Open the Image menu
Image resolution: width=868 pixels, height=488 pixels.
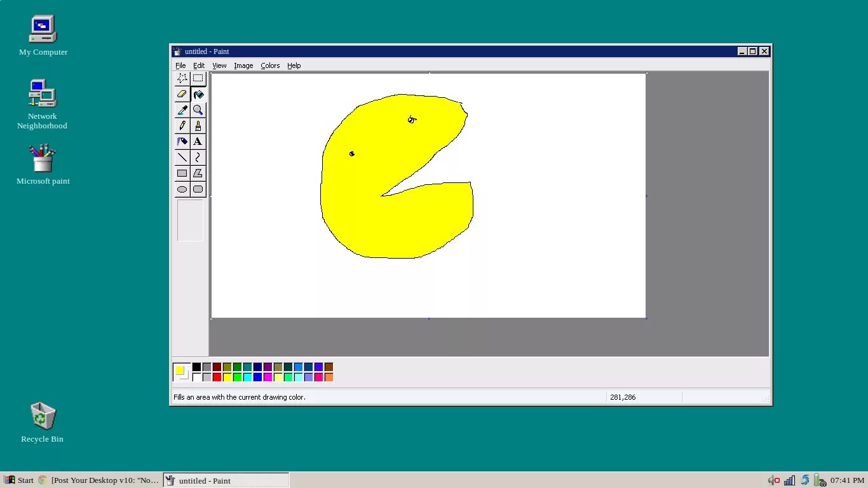[x=243, y=65]
